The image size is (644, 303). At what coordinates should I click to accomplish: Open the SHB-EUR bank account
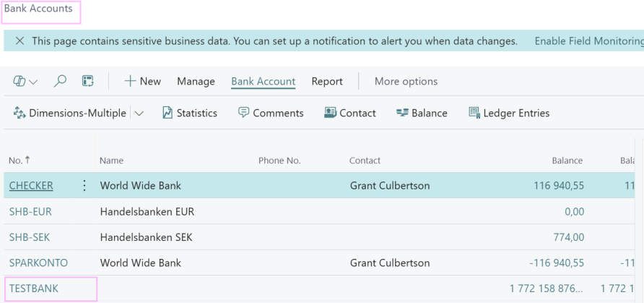coord(30,212)
